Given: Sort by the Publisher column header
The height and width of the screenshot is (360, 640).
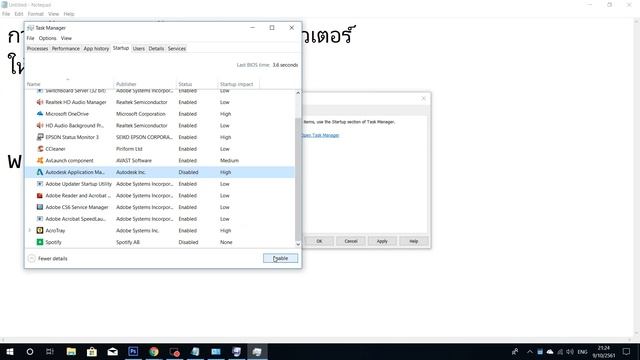Looking at the screenshot, I should [x=145, y=84].
